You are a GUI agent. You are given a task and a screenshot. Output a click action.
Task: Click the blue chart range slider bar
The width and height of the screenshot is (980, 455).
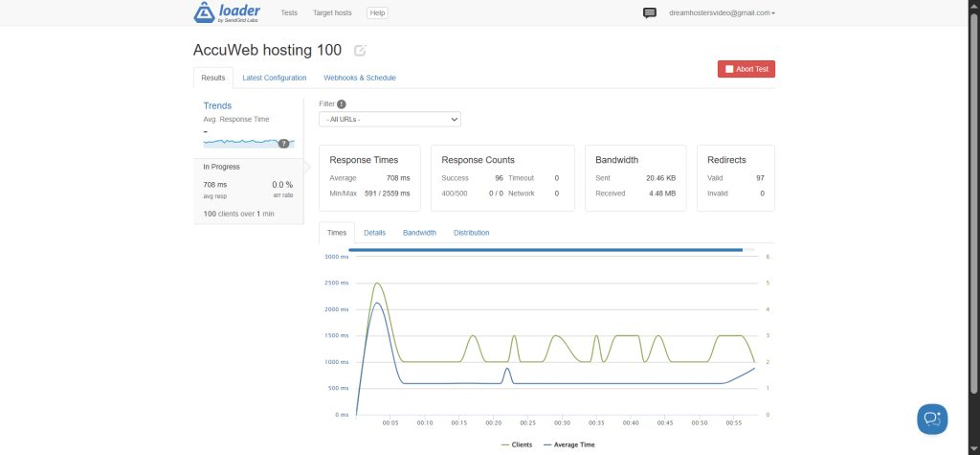click(x=546, y=249)
